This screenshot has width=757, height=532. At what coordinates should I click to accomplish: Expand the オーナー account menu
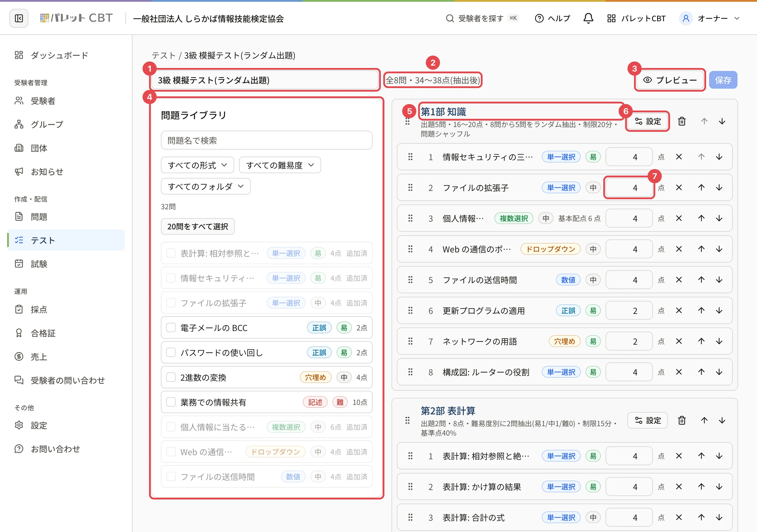point(709,18)
